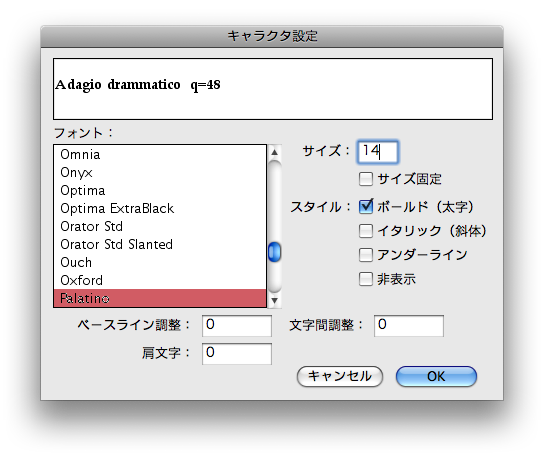The height and width of the screenshot is (456, 544).
Task: Click the ベースライン調整 input field
Action: (237, 326)
